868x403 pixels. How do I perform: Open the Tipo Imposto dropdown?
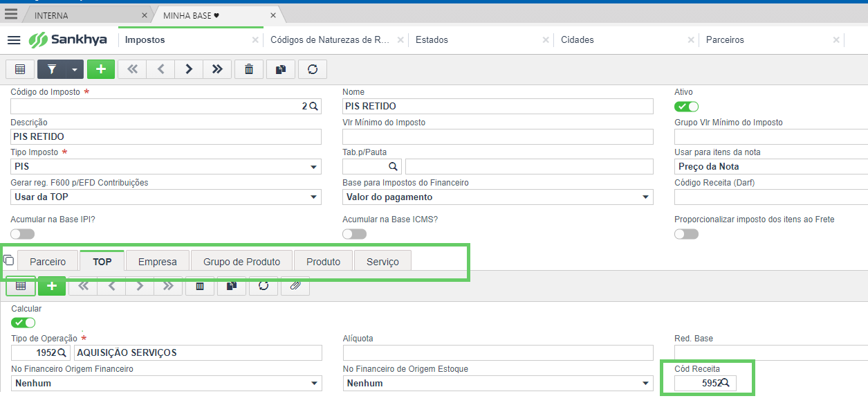pos(166,167)
